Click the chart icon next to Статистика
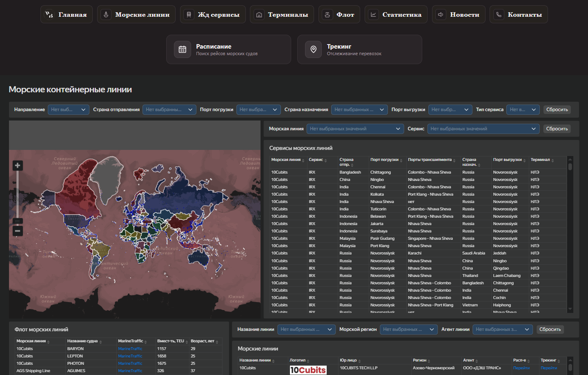The height and width of the screenshot is (375, 588). click(373, 15)
